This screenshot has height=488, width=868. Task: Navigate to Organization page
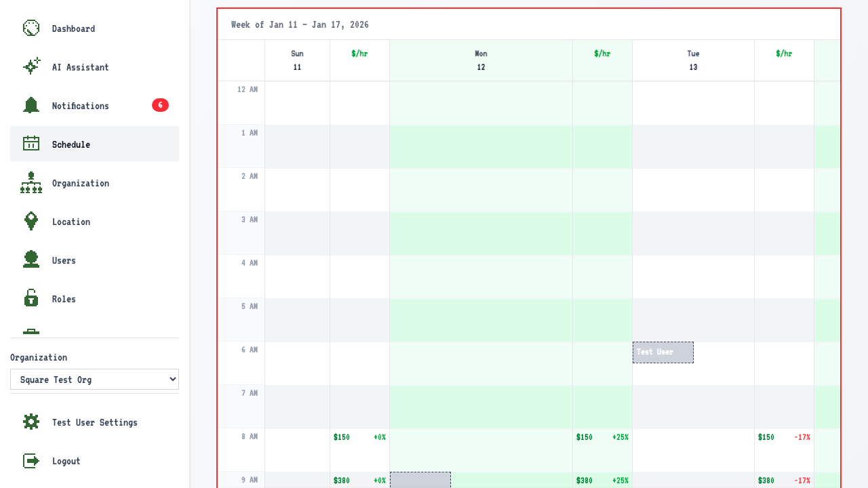coord(94,183)
